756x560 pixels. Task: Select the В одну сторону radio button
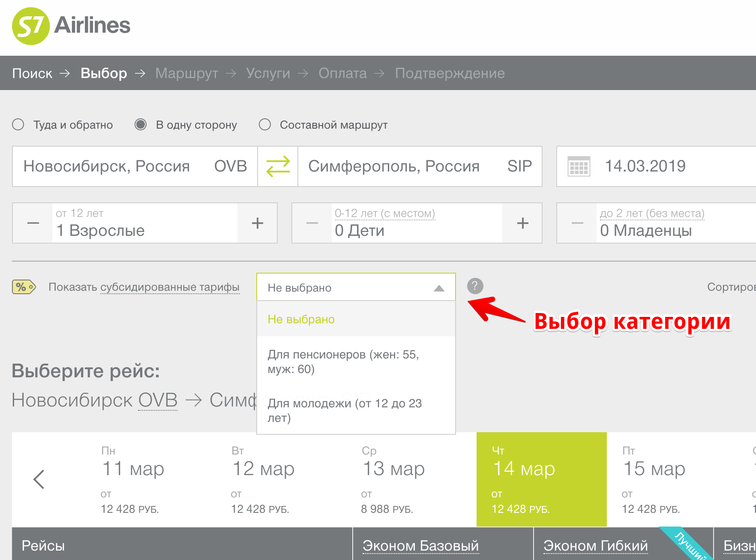pos(141,125)
